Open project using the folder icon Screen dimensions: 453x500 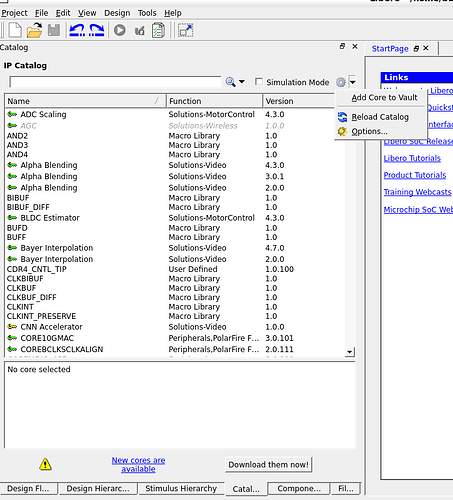(x=34, y=31)
